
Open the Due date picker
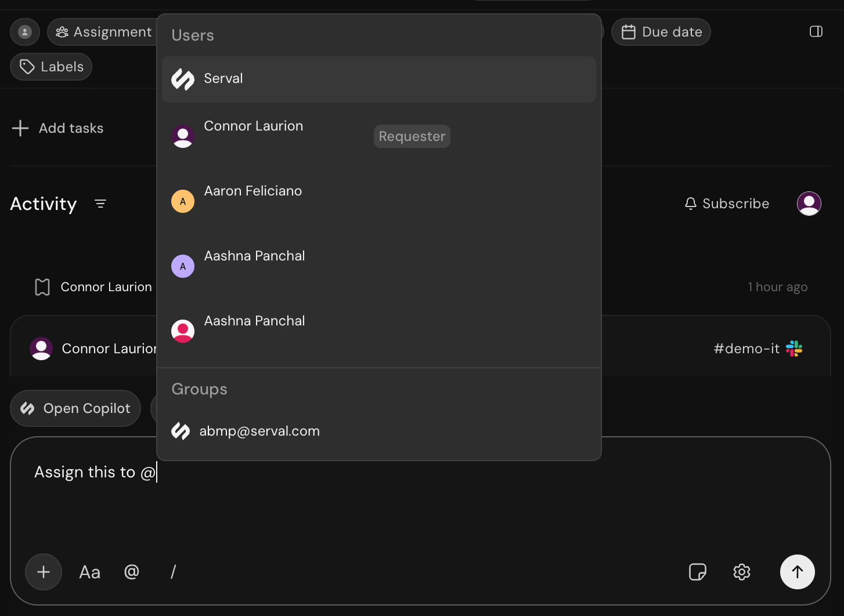pos(661,32)
